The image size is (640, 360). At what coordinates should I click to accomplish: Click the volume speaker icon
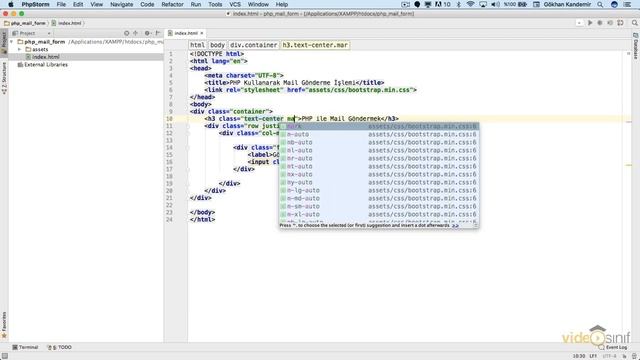(495, 4)
